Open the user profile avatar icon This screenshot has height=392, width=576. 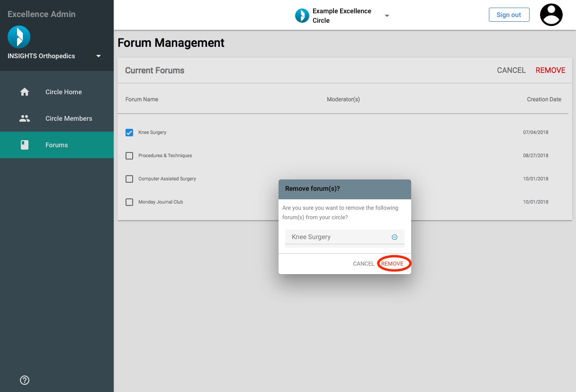tap(551, 15)
